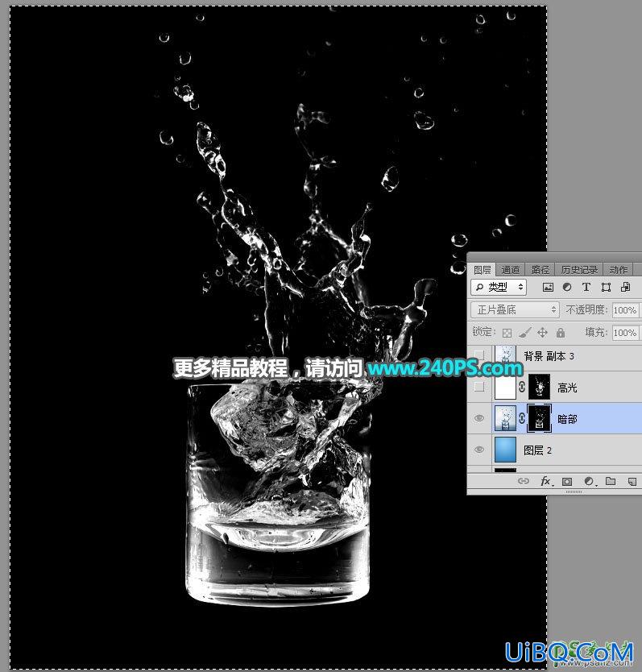Hide the 图层 2 layer via its eye icon
642x672 pixels.
(479, 450)
